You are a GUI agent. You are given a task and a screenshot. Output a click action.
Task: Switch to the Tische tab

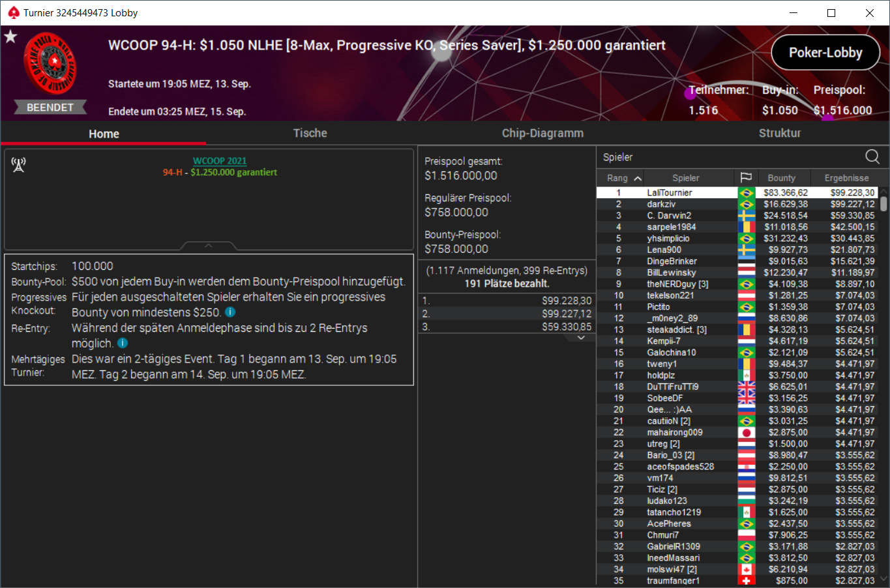coord(310,133)
